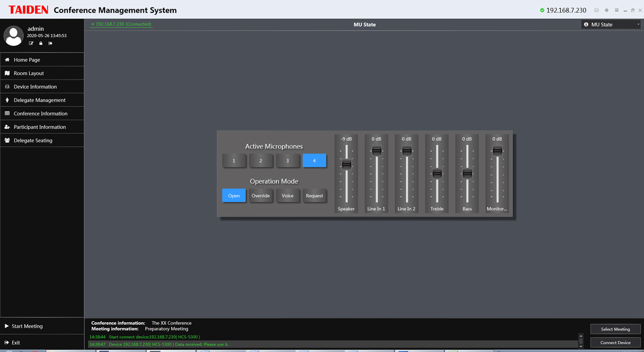Switch operation mode to Override

(261, 196)
